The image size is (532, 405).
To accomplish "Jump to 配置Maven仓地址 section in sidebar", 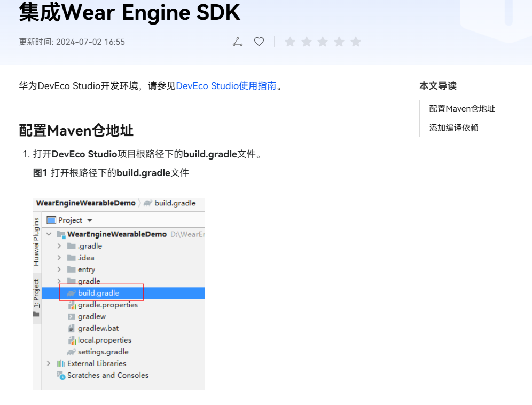I will coord(462,108).
